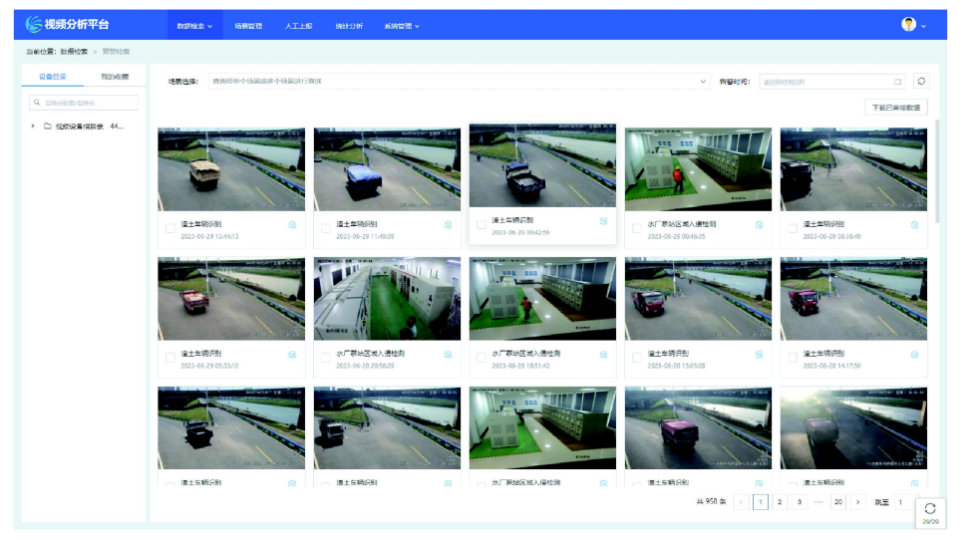Tick the checkbox on the 11:49:09 card
Image resolution: width=980 pixels, height=540 pixels.
click(x=326, y=228)
